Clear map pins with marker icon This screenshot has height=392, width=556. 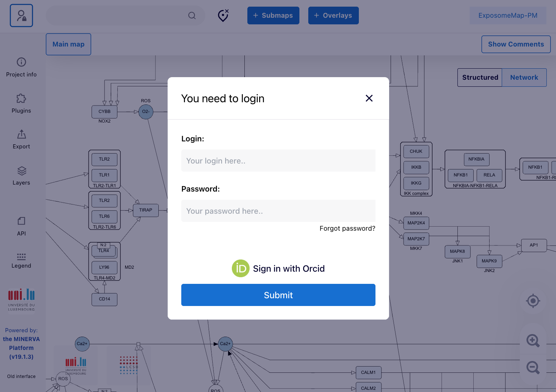[x=223, y=16]
